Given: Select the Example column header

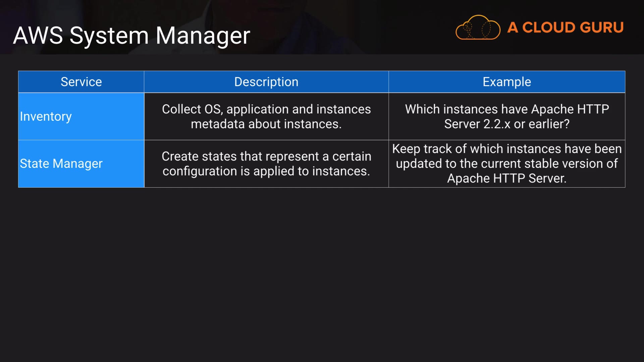Looking at the screenshot, I should pos(506,82).
